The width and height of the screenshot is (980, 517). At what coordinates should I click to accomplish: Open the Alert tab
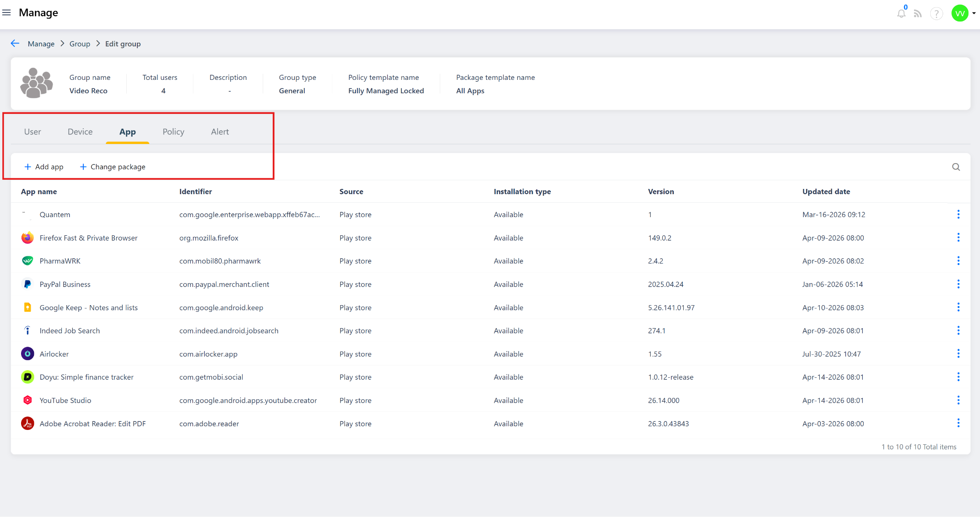[220, 132]
